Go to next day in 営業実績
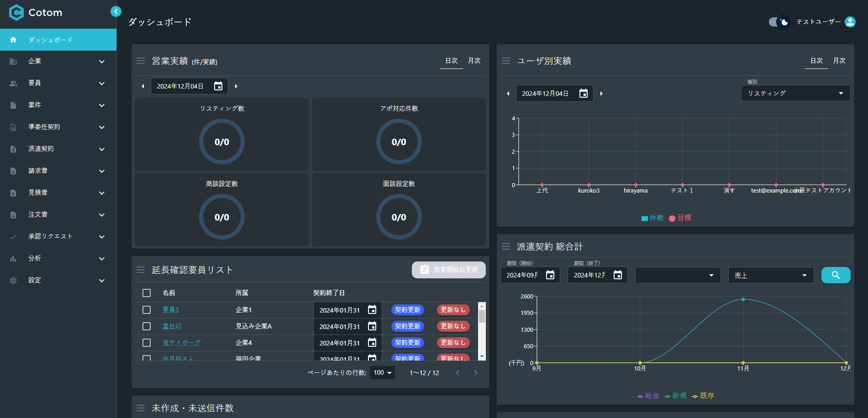This screenshot has width=868, height=418. 236,86
